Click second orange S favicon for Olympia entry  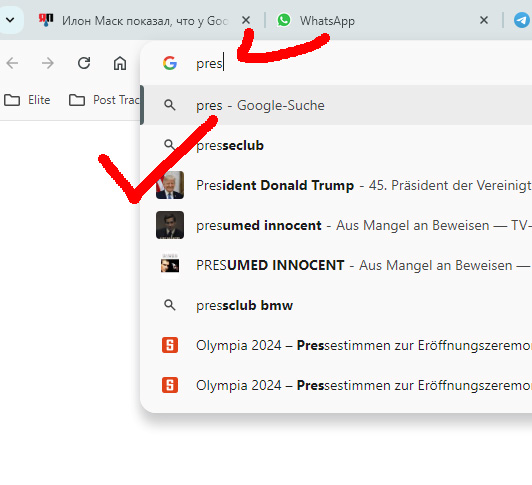coord(170,385)
